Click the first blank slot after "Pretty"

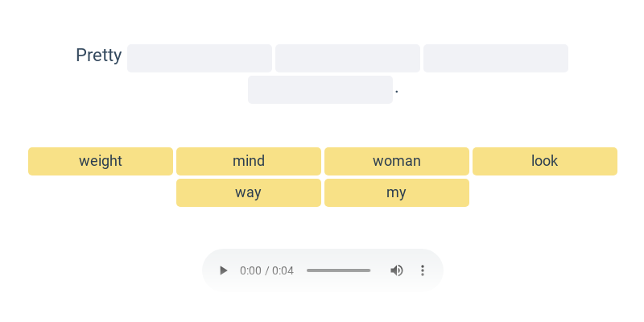coord(200,58)
